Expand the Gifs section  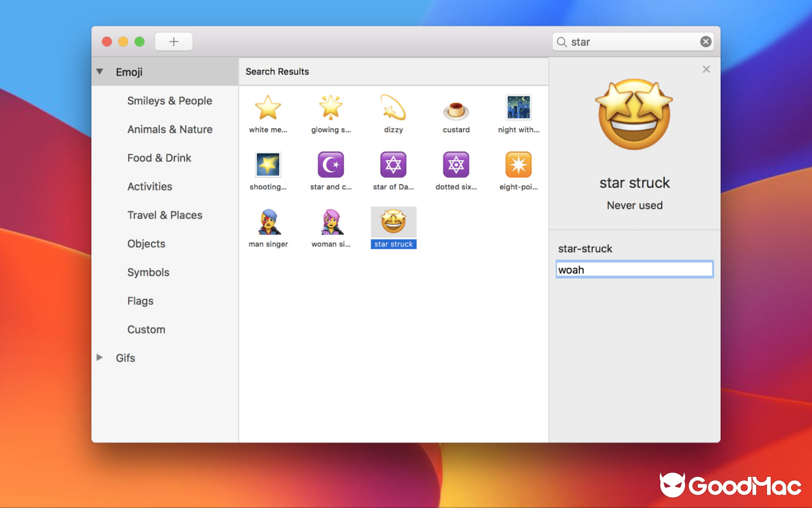point(99,358)
